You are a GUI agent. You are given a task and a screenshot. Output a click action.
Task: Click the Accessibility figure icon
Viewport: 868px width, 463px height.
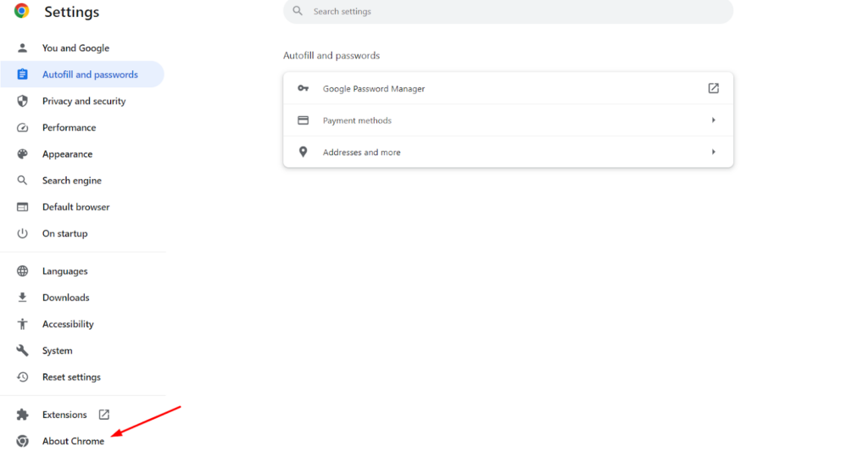pos(23,324)
